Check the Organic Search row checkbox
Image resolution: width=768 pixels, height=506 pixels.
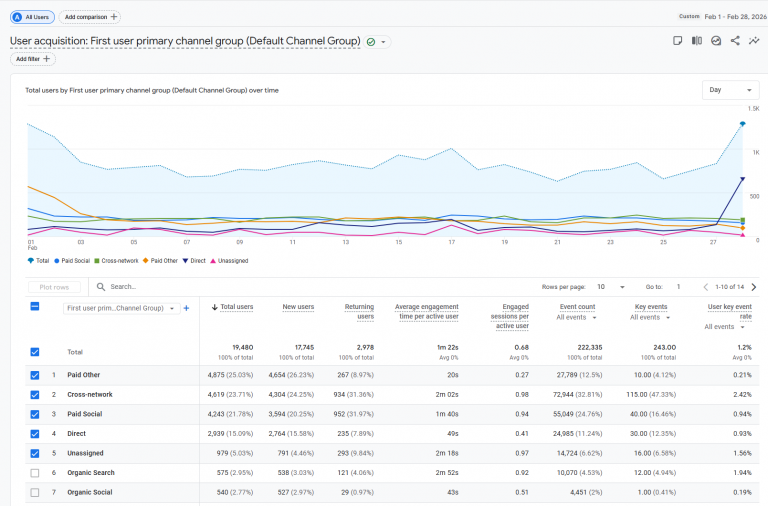[x=35, y=472]
